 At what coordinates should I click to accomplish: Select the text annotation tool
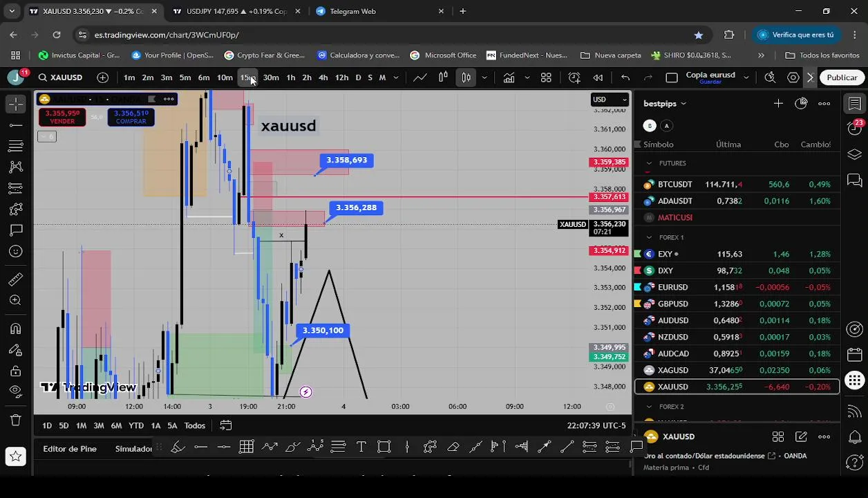(16, 230)
